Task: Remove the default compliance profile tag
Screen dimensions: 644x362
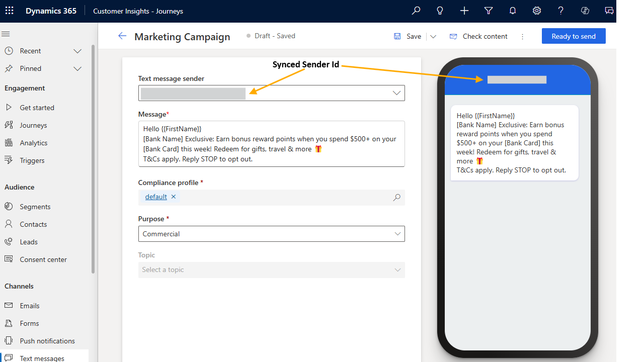Action: click(174, 197)
